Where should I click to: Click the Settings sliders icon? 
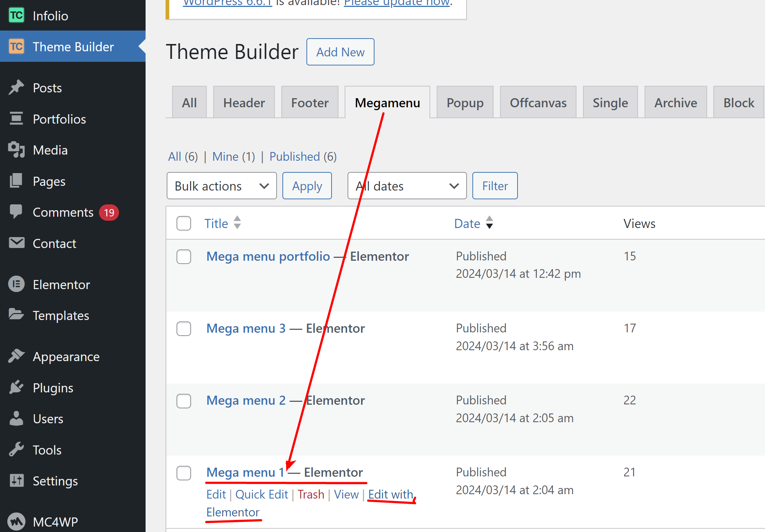pos(16,481)
